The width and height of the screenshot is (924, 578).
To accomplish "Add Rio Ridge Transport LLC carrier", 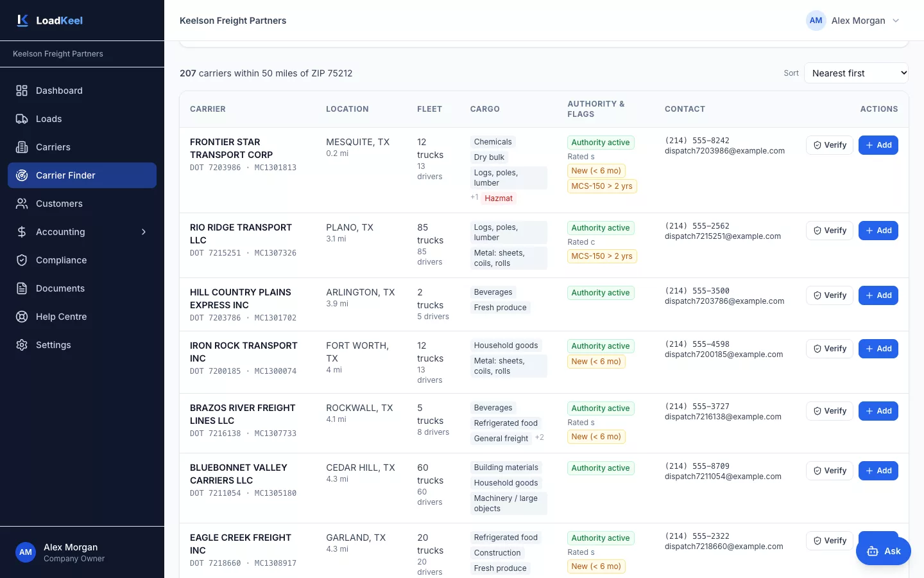I will 878,231.
